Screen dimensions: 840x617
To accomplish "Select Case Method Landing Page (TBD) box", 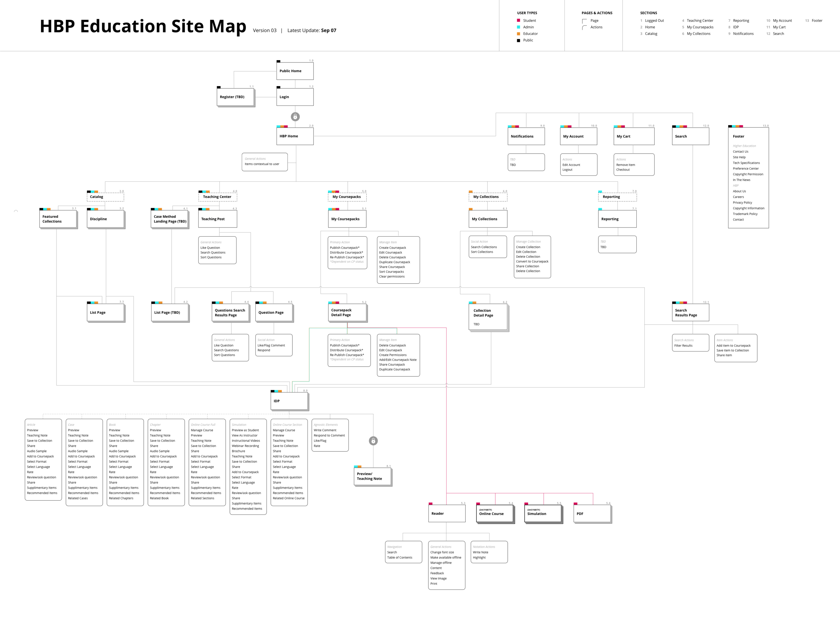I will point(169,219).
